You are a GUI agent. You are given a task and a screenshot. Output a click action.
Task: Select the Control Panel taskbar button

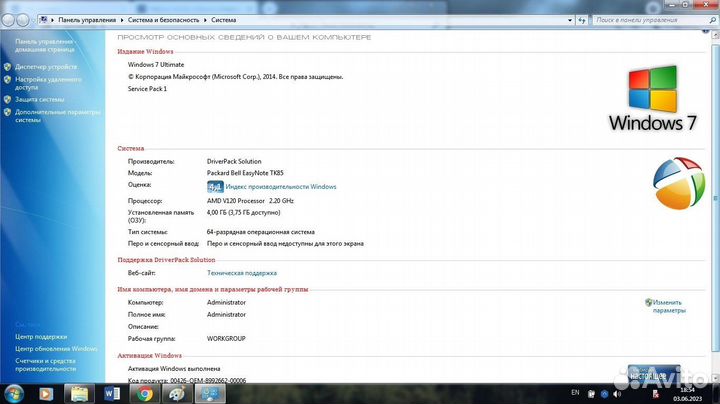click(x=210, y=394)
